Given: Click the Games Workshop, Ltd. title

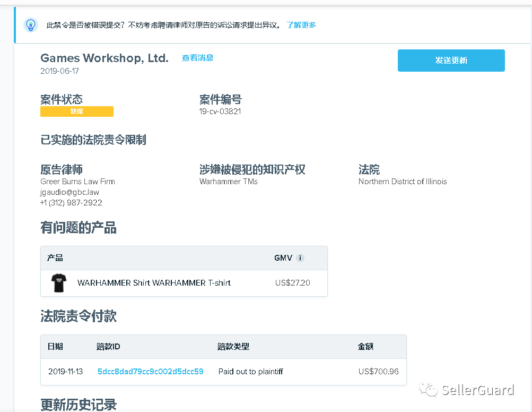Looking at the screenshot, I should coord(104,58).
